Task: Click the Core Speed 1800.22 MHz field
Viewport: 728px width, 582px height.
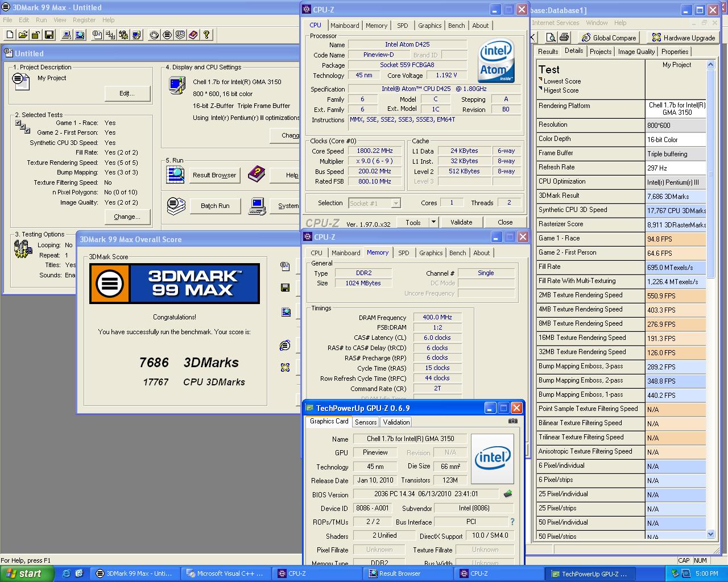Action: click(x=375, y=151)
